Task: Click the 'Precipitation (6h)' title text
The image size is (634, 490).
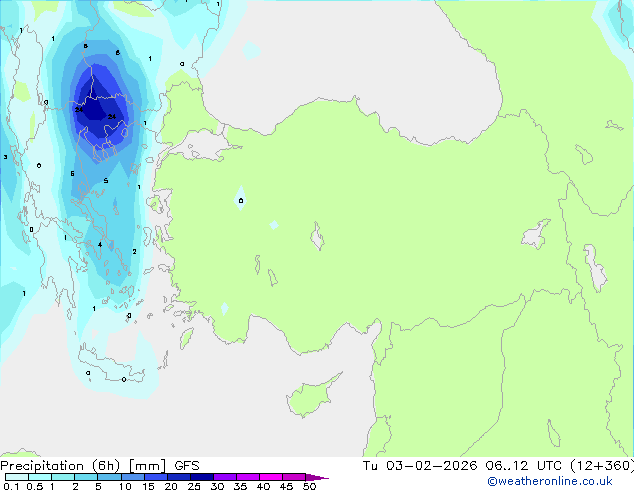Action: click(60, 466)
